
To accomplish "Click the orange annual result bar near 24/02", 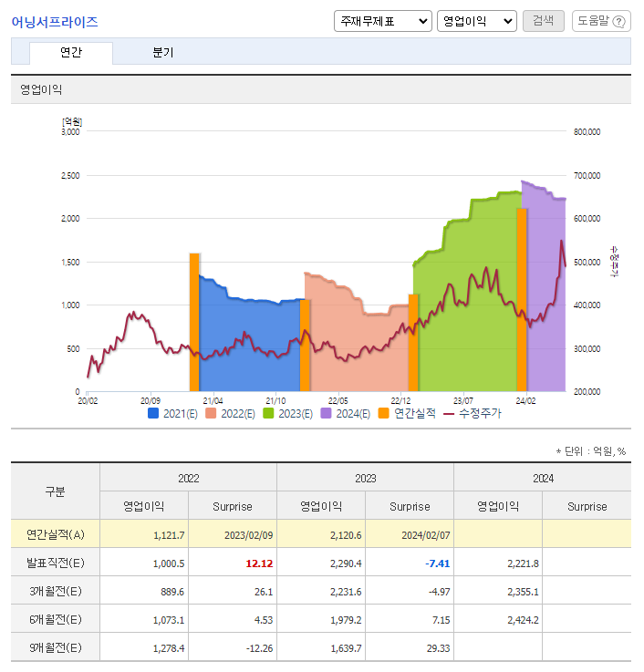I will click(522, 300).
